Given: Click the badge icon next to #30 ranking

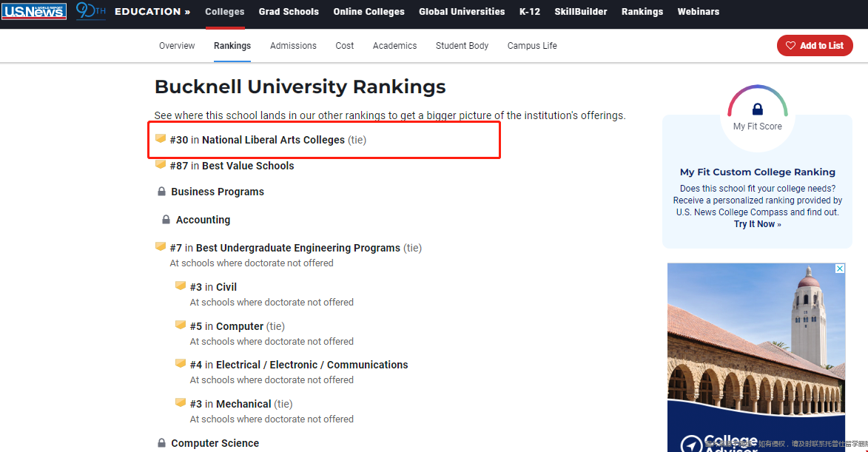Looking at the screenshot, I should tap(161, 138).
